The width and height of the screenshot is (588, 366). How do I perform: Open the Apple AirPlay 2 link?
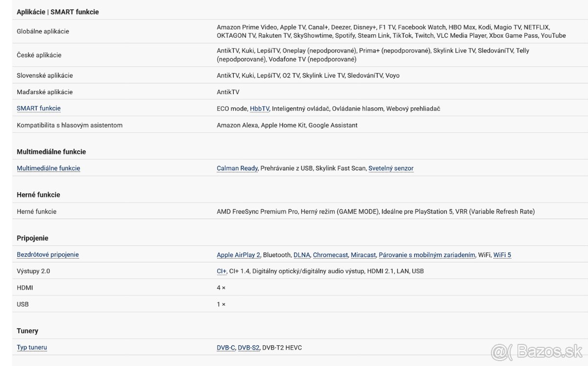(239, 255)
